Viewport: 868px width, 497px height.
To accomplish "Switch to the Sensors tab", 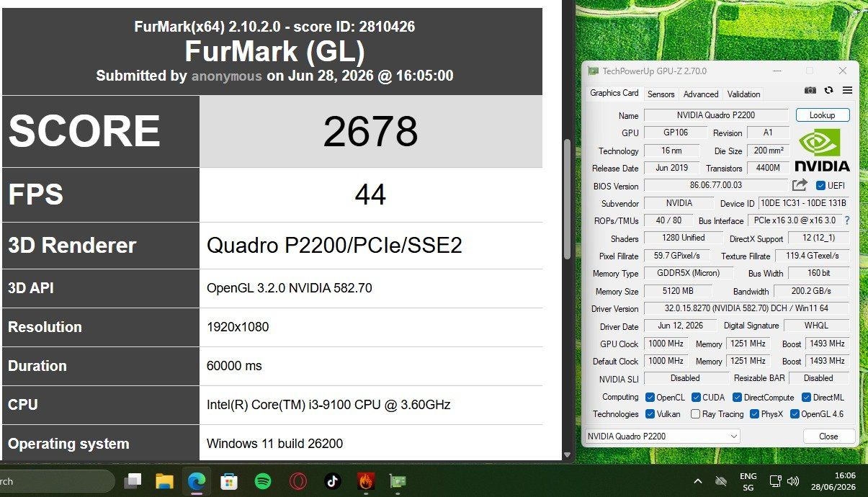I will (x=661, y=94).
